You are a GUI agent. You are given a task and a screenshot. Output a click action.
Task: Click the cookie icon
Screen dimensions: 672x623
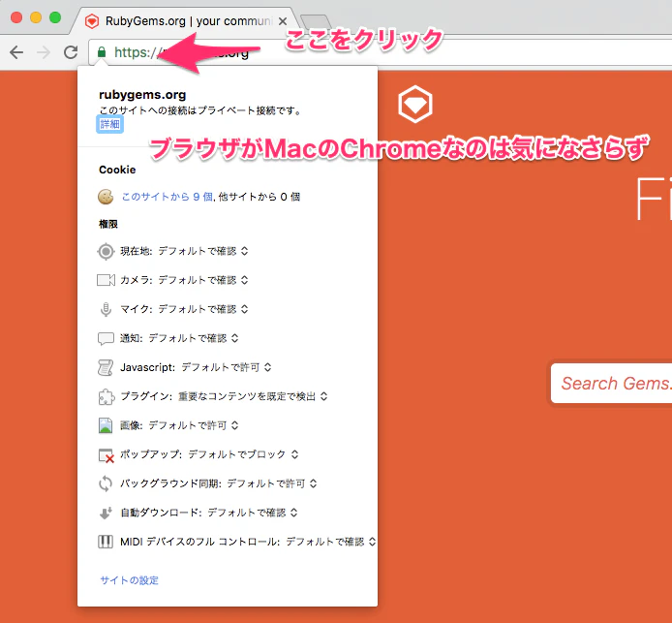pyautogui.click(x=106, y=197)
